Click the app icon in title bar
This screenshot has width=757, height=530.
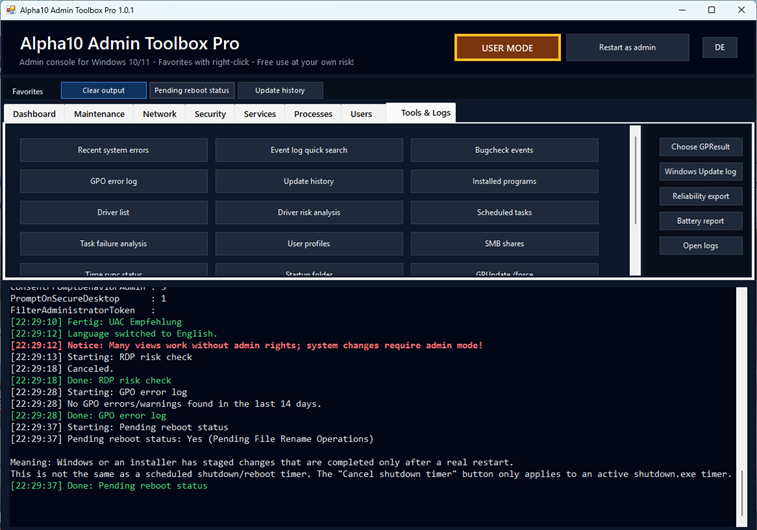pos(11,10)
